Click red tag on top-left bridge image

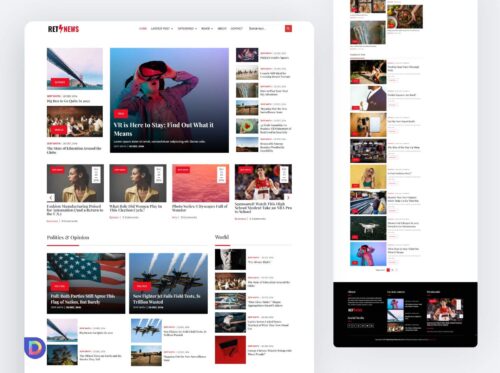(60, 82)
